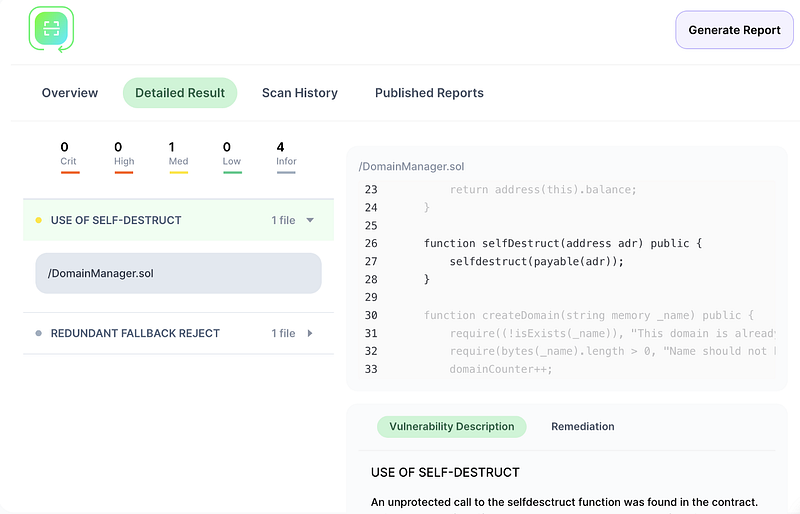This screenshot has width=800, height=514.
Task: Click the REDUNDANT FALLBACK REJECT issue row
Action: pyautogui.click(x=135, y=333)
